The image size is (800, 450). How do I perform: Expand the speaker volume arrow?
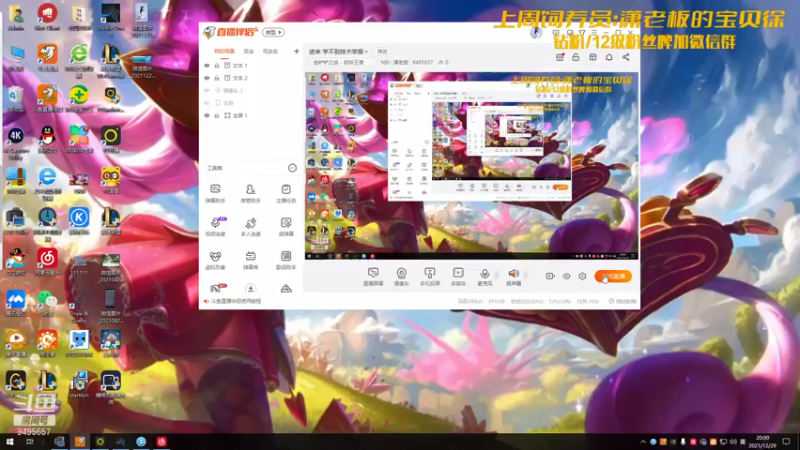[526, 276]
